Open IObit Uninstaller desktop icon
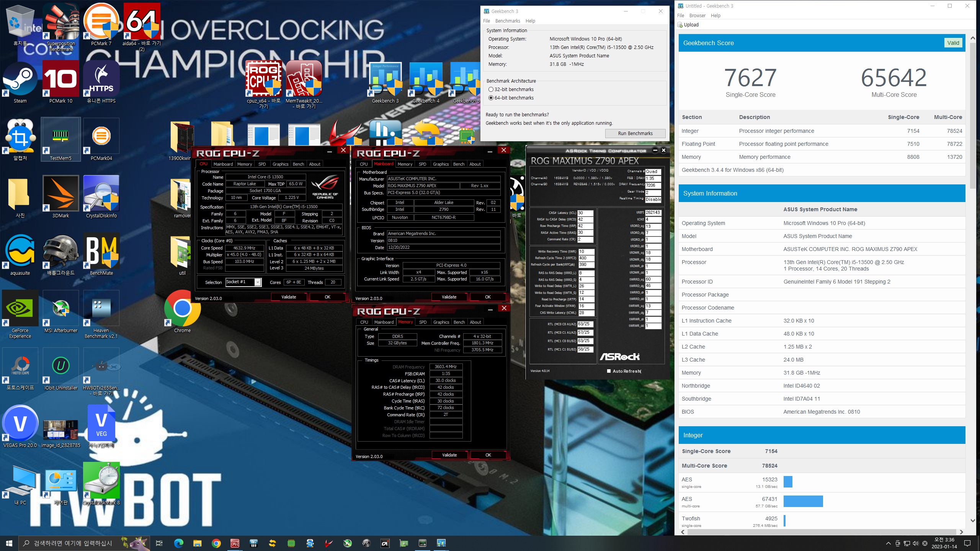 [61, 369]
